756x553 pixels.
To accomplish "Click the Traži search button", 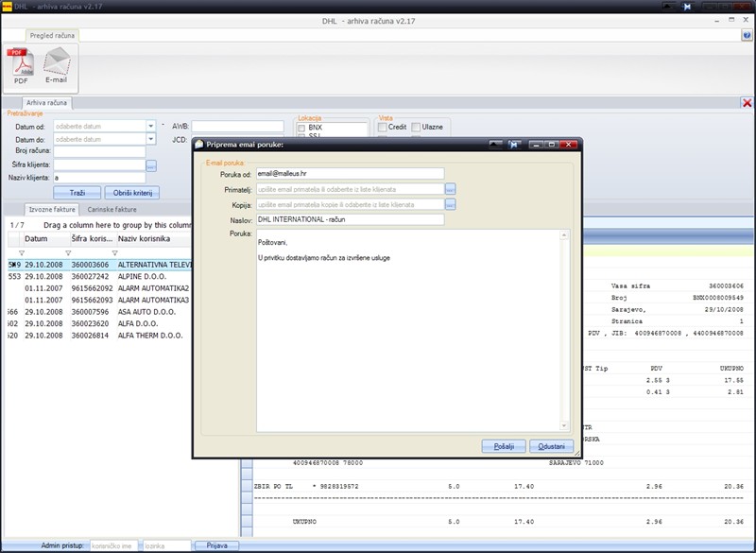I will [77, 193].
